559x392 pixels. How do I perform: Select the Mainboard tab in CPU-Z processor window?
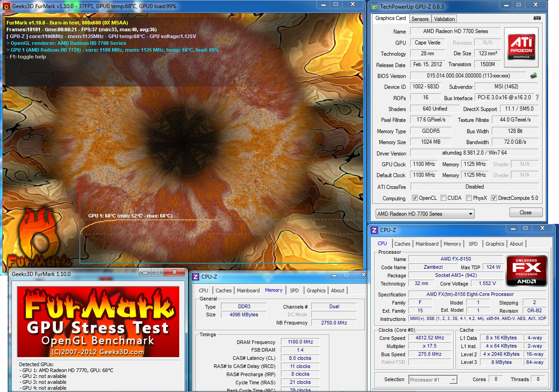pyautogui.click(x=427, y=244)
